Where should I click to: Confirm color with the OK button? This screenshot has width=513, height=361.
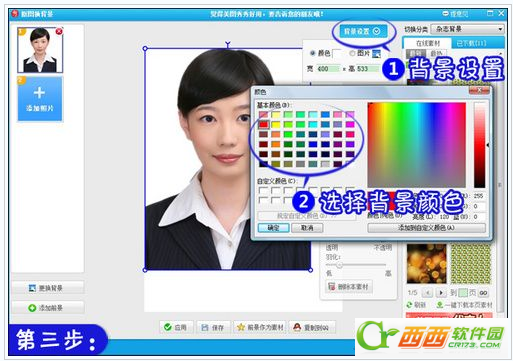point(274,228)
